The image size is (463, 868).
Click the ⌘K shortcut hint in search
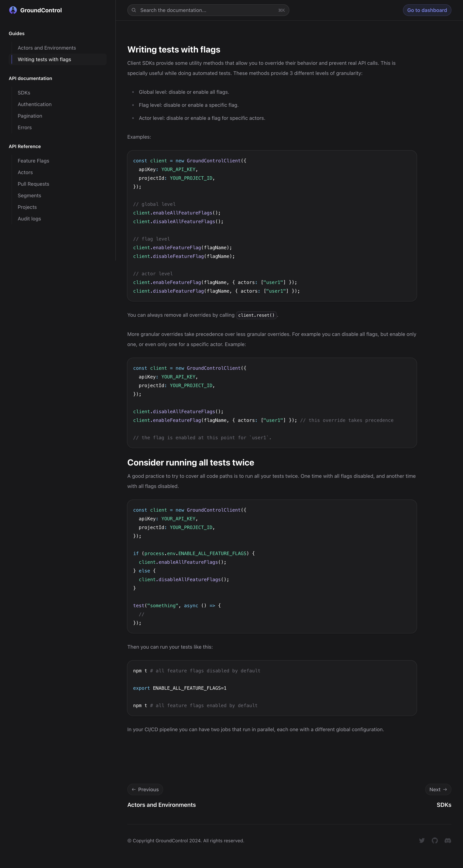pos(281,10)
